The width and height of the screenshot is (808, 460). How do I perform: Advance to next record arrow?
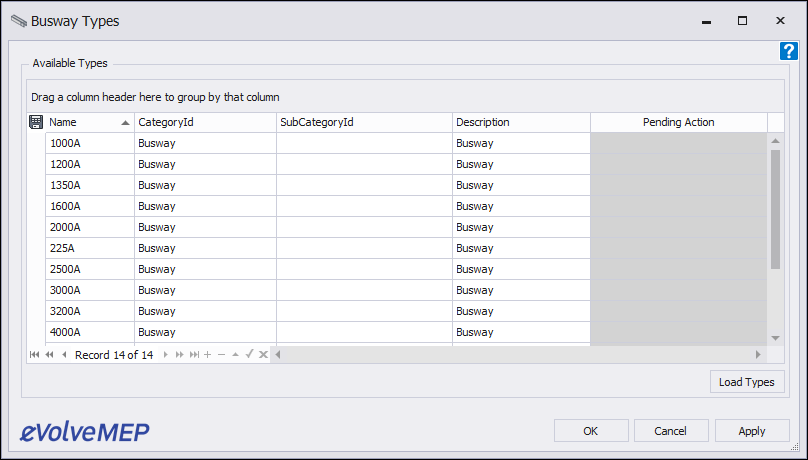pyautogui.click(x=165, y=354)
